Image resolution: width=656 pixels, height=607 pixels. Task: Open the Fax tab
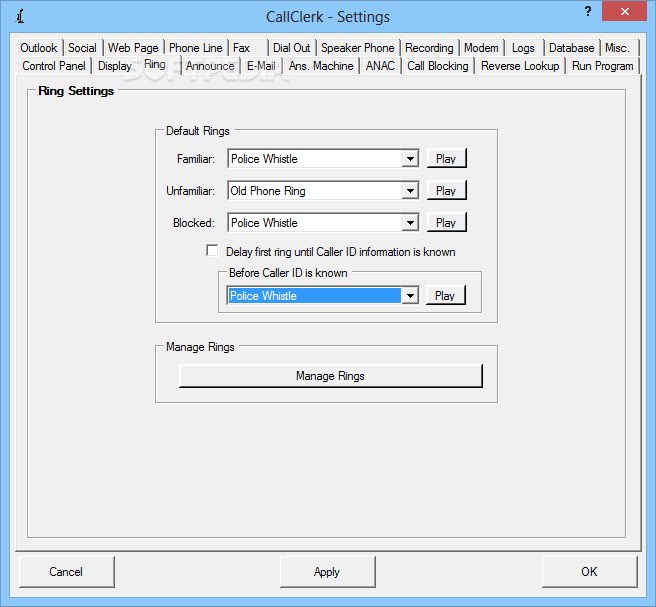tap(247, 48)
